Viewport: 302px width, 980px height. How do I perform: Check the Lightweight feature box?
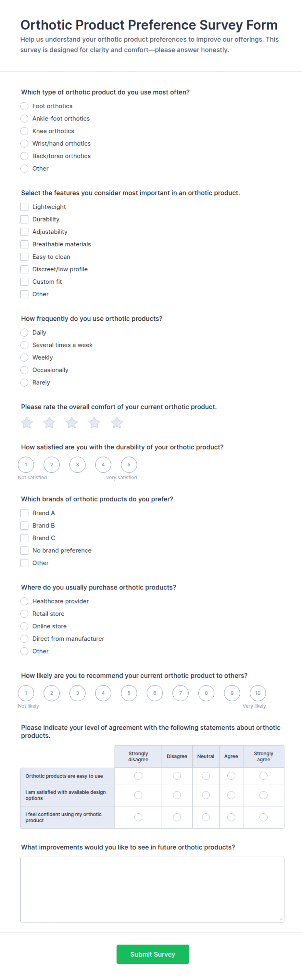click(x=24, y=207)
